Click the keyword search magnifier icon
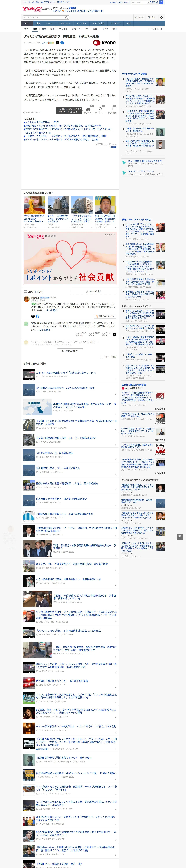This screenshot has width=186, height=868. (x=66, y=18)
